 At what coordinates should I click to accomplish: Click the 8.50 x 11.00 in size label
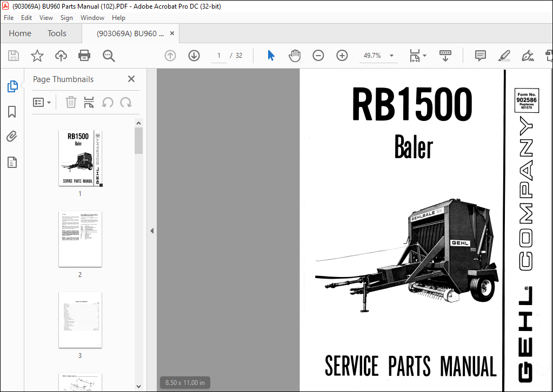click(185, 382)
